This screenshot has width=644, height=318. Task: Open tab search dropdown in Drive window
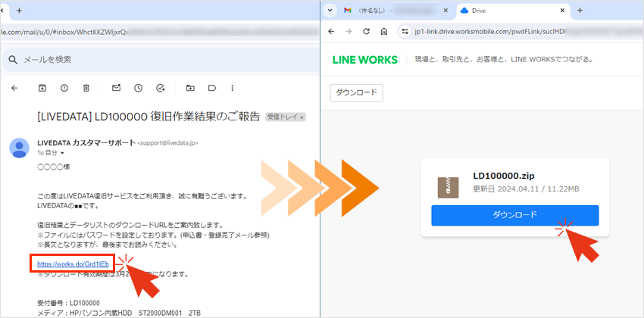pos(330,11)
